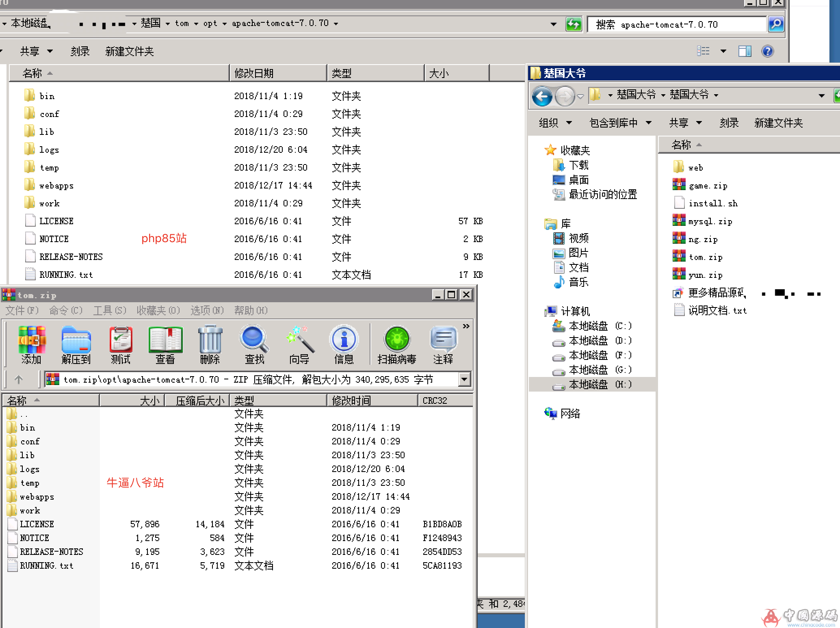The height and width of the screenshot is (628, 840).
Task: Click the search magnifier button in explorer
Action: click(x=776, y=24)
